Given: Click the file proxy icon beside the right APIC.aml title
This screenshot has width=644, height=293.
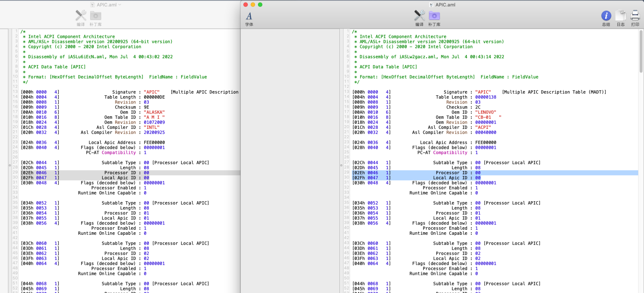Looking at the screenshot, I should [431, 5].
